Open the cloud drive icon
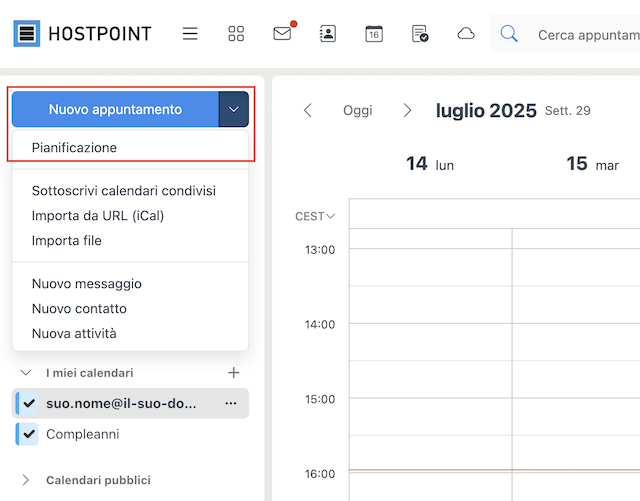This screenshot has height=501, width=640. tap(466, 33)
